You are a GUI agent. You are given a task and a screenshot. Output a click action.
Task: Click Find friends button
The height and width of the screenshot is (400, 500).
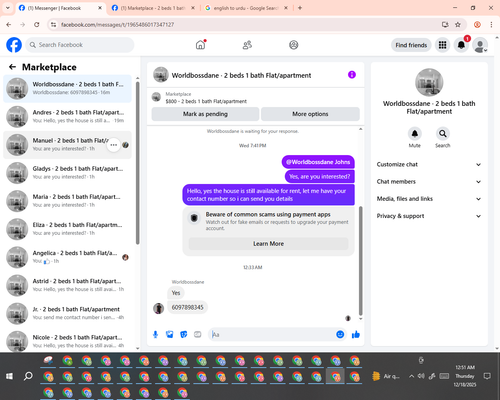pos(411,45)
